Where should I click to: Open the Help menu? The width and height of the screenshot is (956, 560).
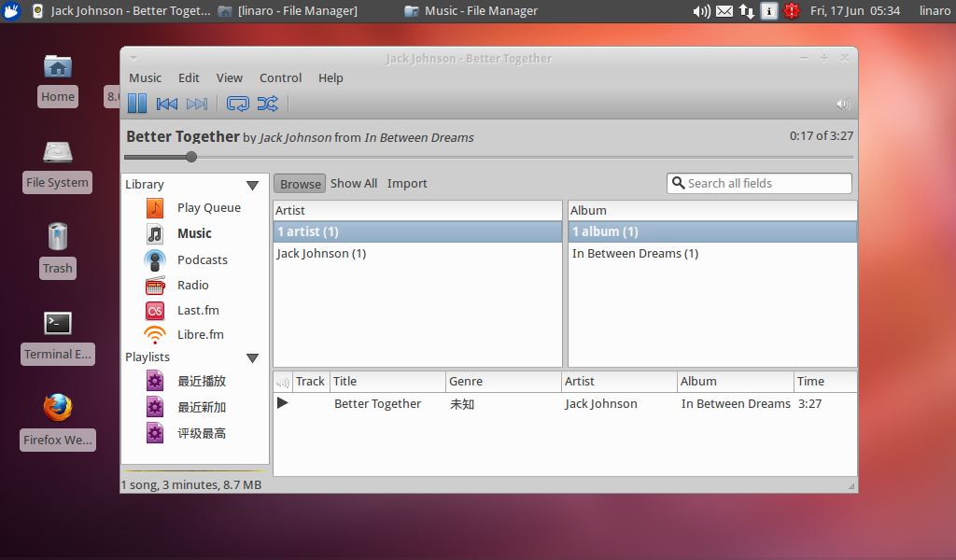[x=330, y=78]
